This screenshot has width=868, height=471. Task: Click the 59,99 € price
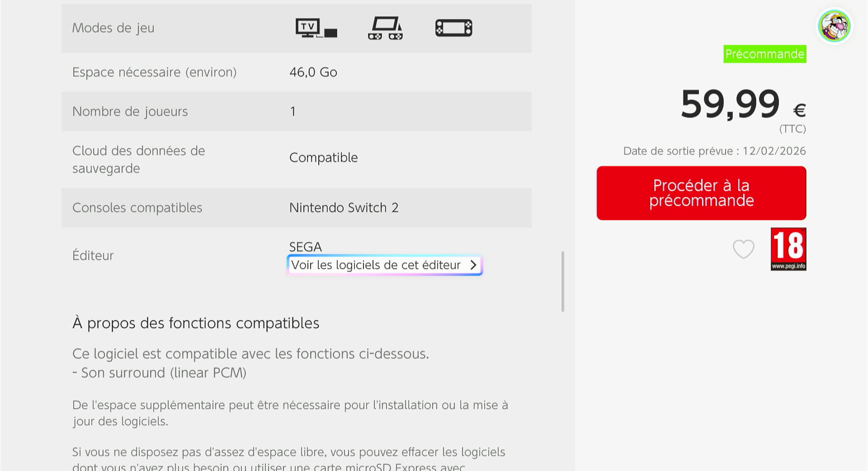[x=743, y=104]
